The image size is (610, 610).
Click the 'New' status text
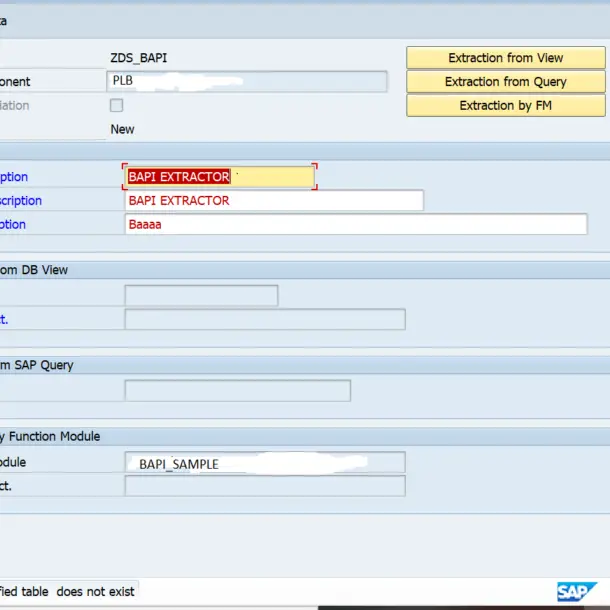pos(122,129)
